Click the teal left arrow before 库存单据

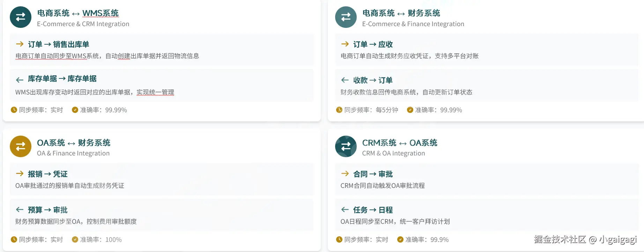point(20,80)
